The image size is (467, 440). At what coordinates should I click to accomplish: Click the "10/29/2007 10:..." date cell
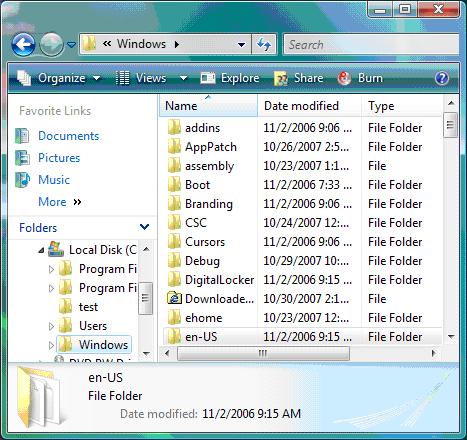(x=306, y=261)
